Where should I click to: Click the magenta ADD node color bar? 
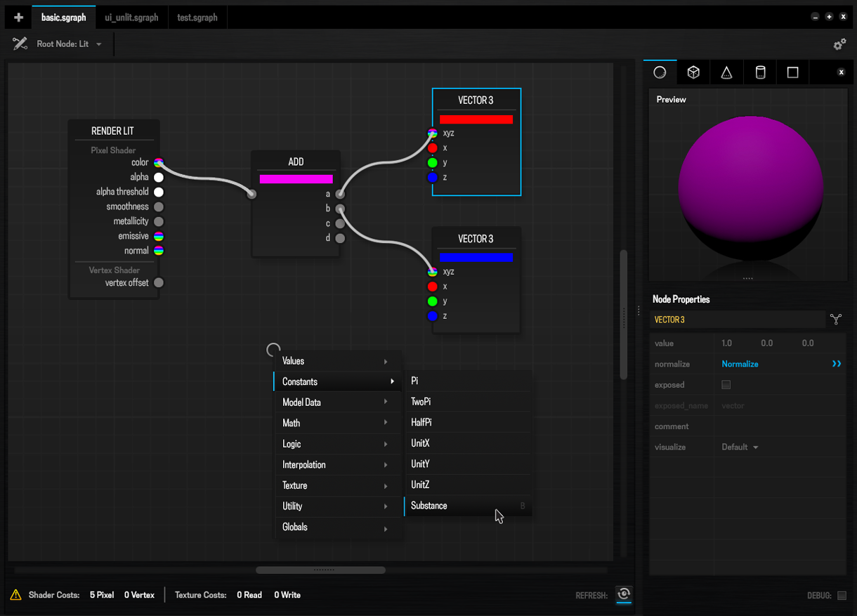click(296, 179)
